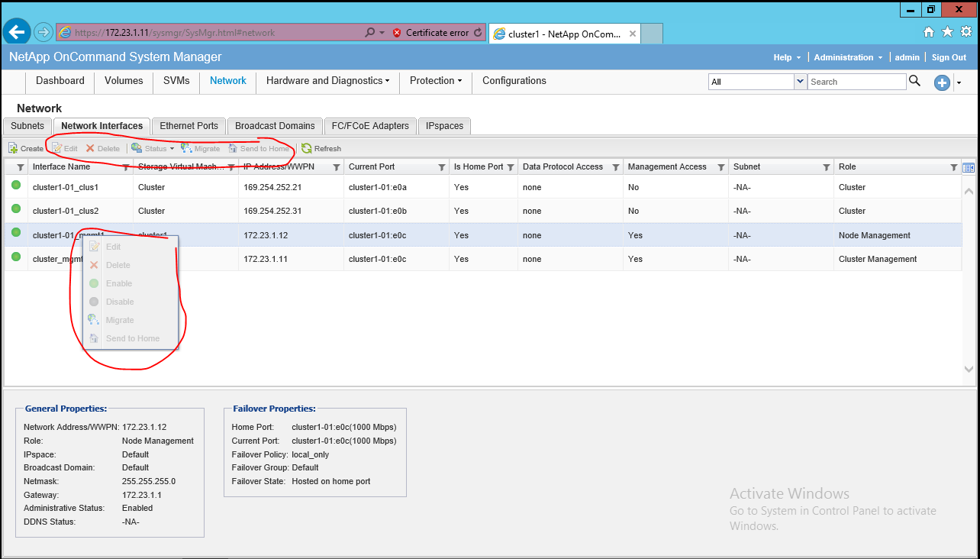
Task: Open the Protection dropdown menu
Action: tap(435, 81)
